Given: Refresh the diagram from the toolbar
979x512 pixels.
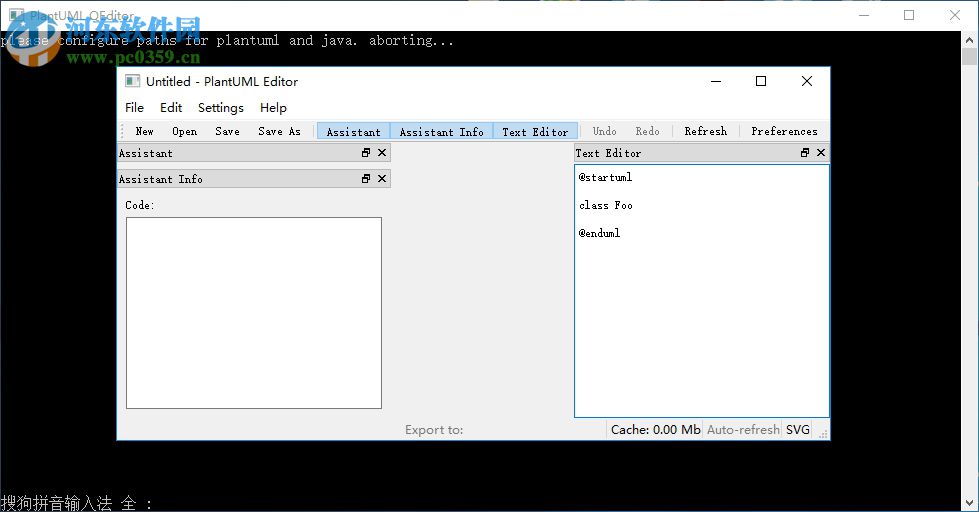Looking at the screenshot, I should point(706,131).
